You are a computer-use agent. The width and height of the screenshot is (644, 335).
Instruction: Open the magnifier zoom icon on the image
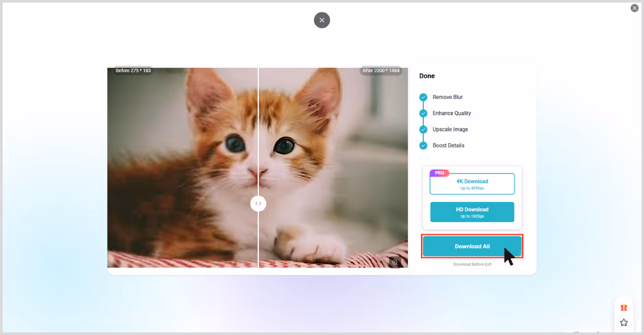(x=395, y=262)
